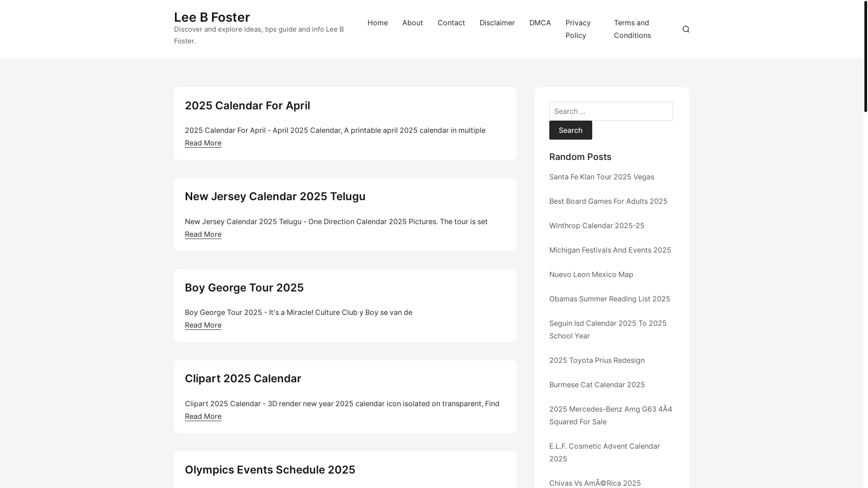Open the Chivas Vs América 2025 link
The height and width of the screenshot is (488, 868).
[595, 483]
